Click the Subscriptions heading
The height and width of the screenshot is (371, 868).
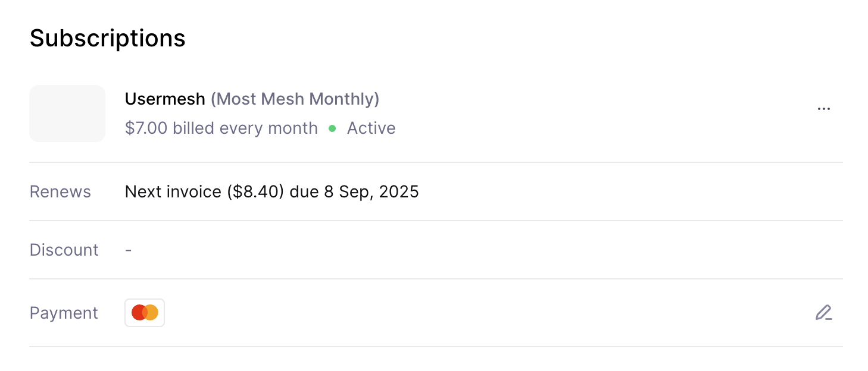point(108,38)
